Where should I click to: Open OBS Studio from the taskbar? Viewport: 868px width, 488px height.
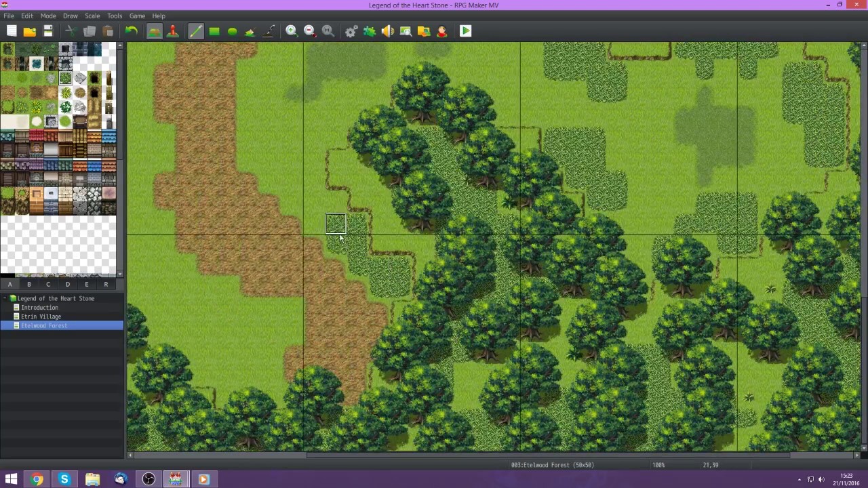(148, 480)
